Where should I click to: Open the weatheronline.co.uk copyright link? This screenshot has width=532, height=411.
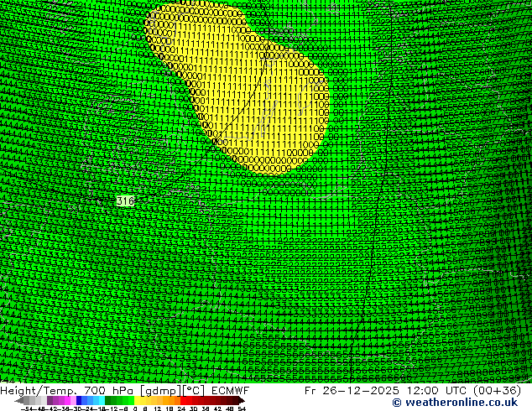455,403
